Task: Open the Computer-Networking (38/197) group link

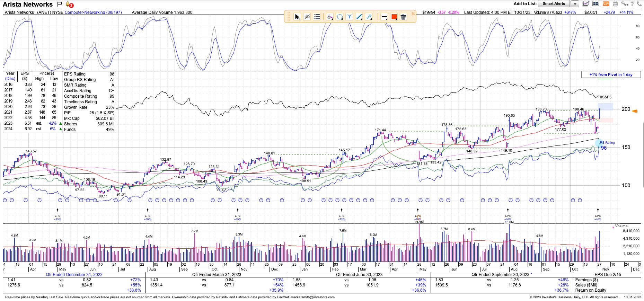Action: click(x=93, y=12)
